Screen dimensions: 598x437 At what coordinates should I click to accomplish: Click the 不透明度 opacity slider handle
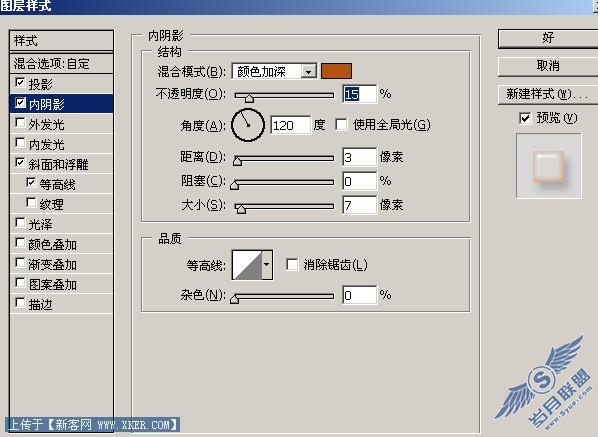pos(249,99)
